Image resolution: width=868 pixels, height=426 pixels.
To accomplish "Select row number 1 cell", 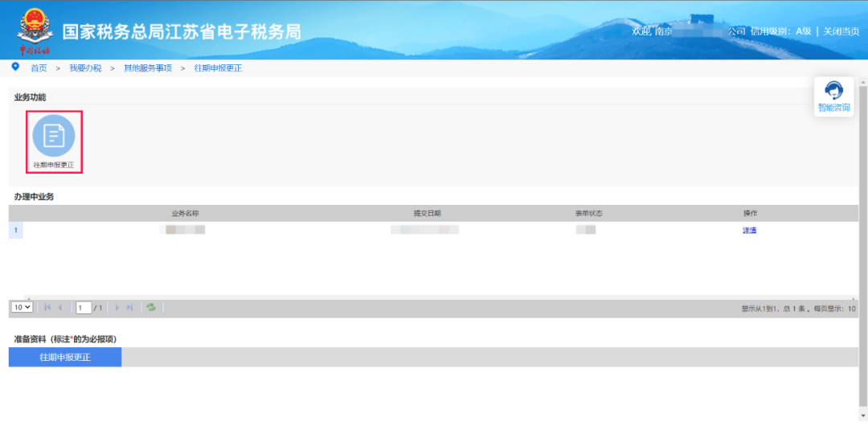I will pyautogui.click(x=16, y=231).
